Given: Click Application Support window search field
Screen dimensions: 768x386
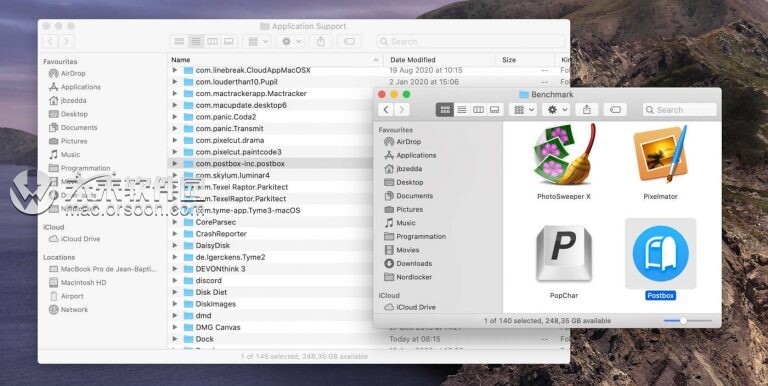Looking at the screenshot, I should pyautogui.click(x=470, y=42).
